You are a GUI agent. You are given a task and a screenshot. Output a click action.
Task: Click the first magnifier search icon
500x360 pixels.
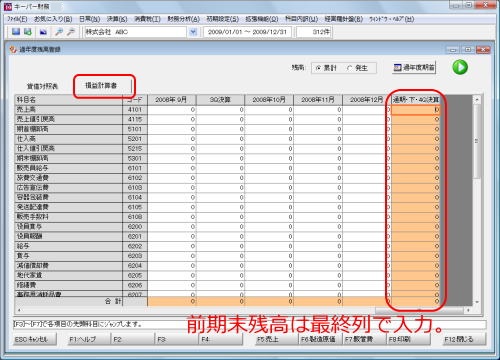[x=59, y=32]
